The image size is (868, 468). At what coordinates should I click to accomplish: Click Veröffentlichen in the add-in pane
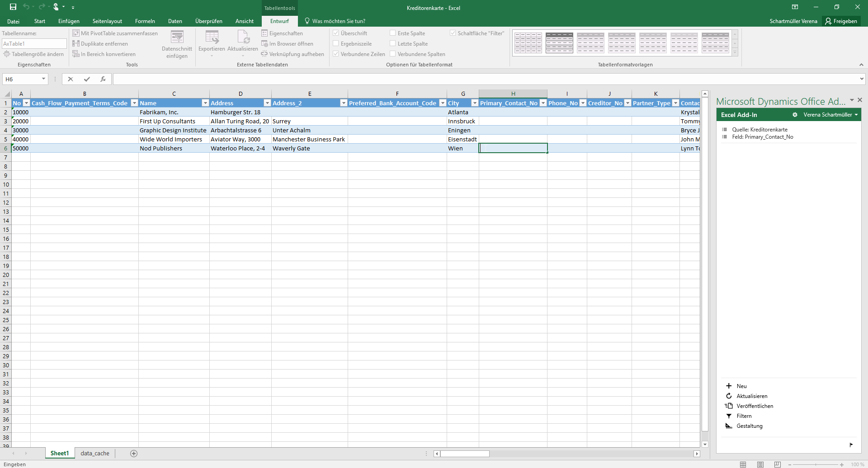click(x=749, y=406)
